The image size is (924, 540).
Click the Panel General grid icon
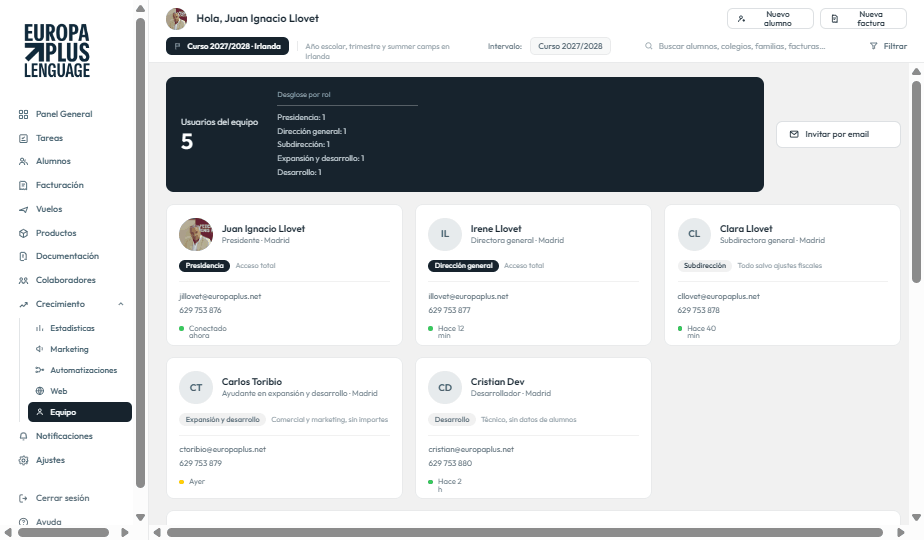pyautogui.click(x=24, y=114)
